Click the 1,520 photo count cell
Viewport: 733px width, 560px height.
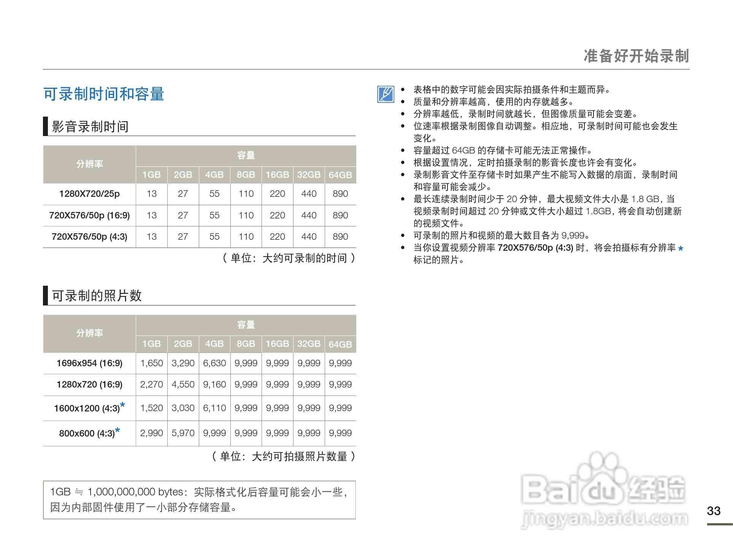(152, 408)
